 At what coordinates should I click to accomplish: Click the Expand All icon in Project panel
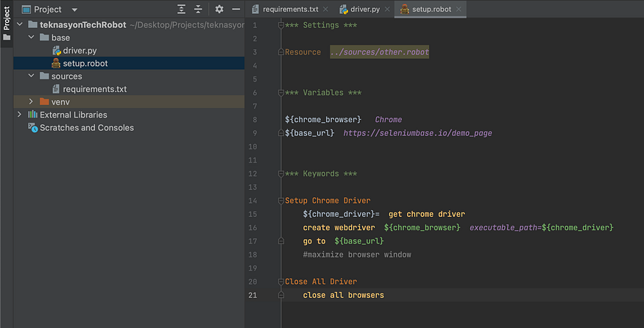pyautogui.click(x=182, y=10)
